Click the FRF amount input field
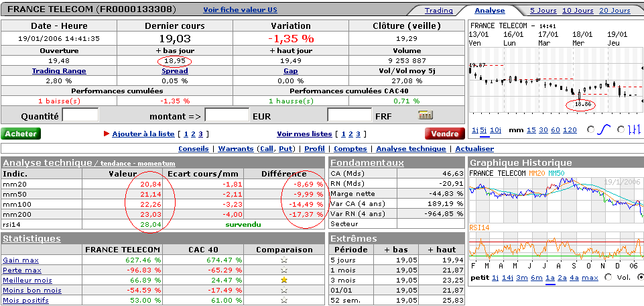Viewport: 644px width, 306px height. click(350, 115)
